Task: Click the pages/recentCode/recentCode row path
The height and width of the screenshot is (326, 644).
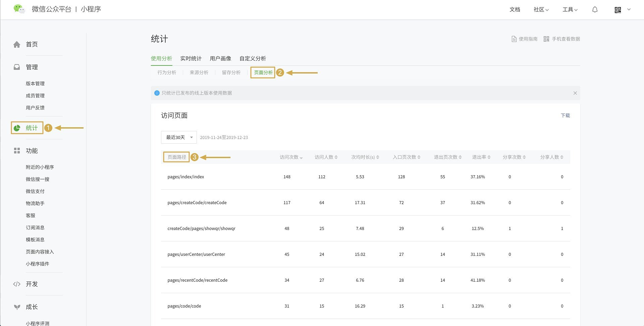Action: 197,280
